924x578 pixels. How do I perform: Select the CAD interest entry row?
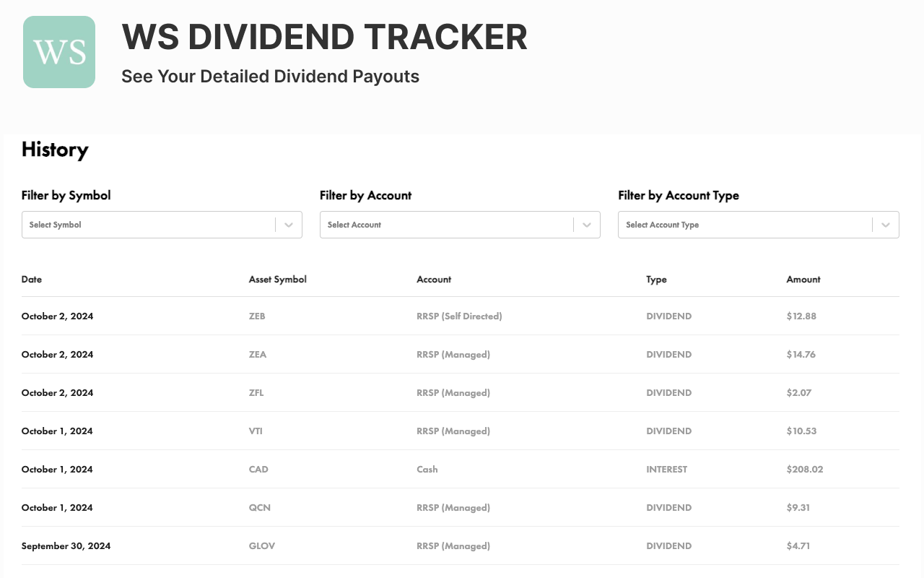461,469
